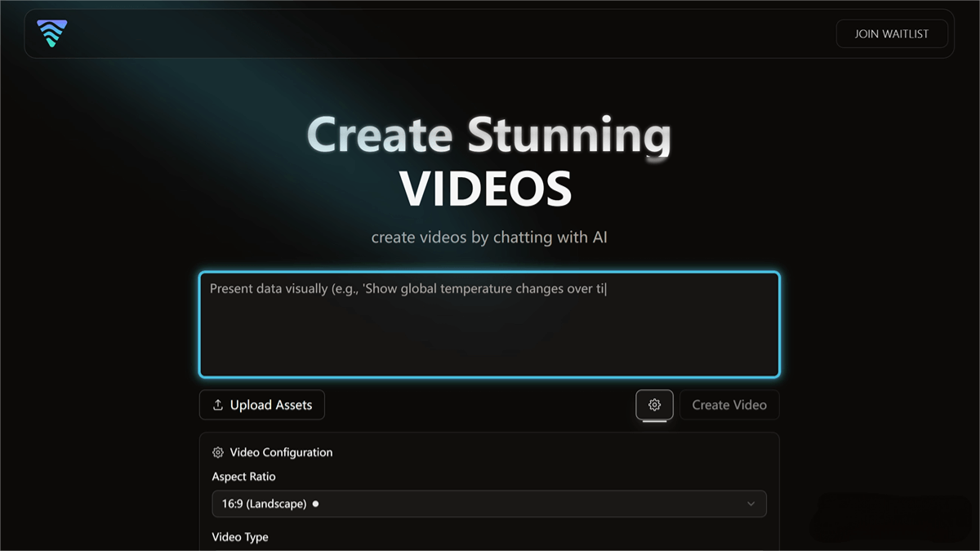Click the empty lower area of the prompt box

click(488, 347)
